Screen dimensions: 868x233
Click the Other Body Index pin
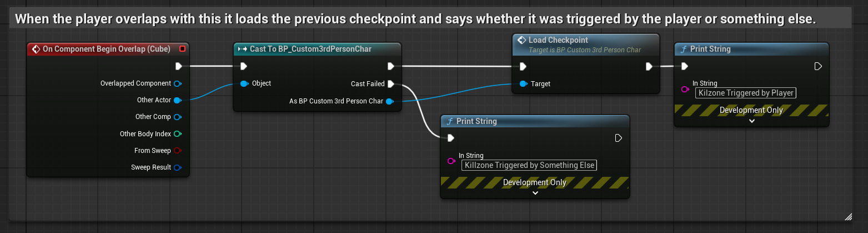(x=178, y=134)
